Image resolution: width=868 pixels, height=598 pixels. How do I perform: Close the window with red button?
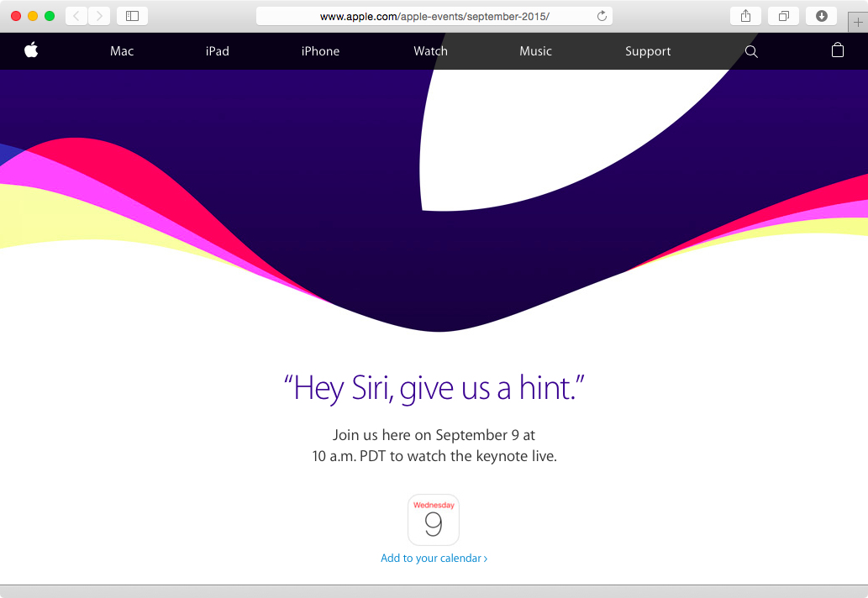click(16, 16)
